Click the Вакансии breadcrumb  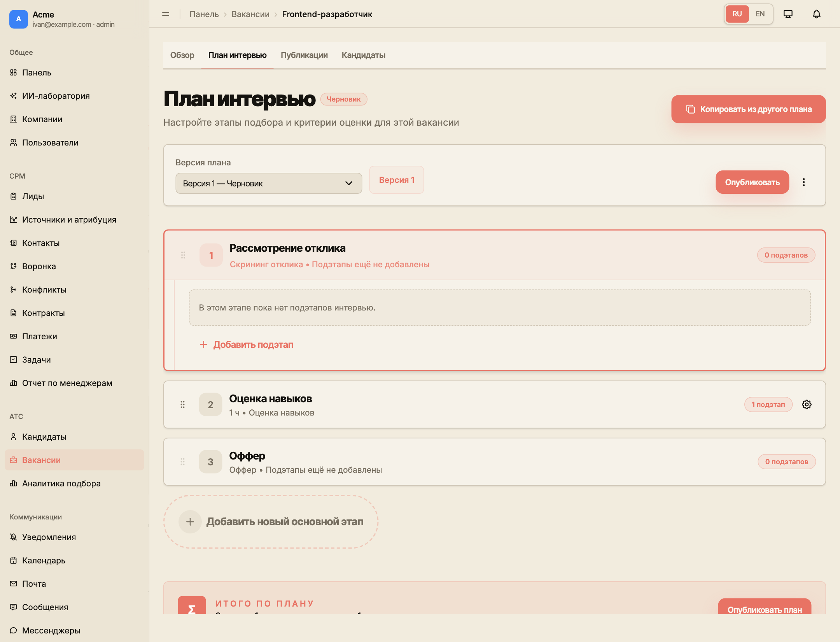250,14
